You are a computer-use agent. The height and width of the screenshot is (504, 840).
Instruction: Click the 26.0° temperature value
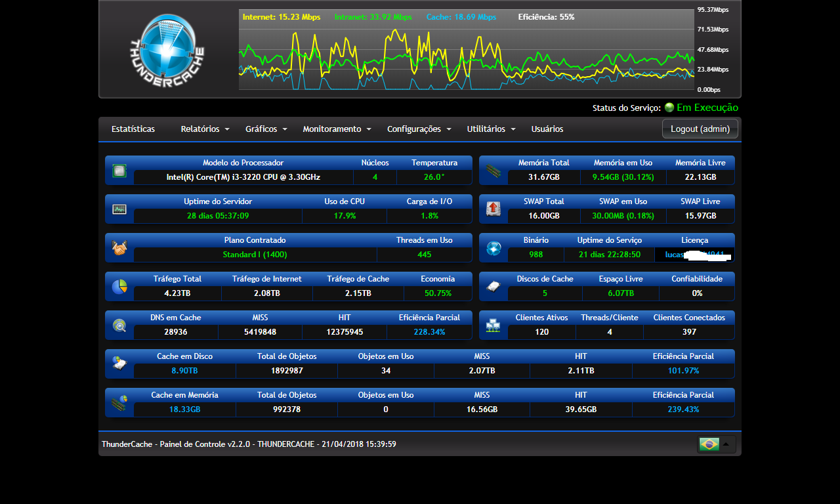click(434, 177)
